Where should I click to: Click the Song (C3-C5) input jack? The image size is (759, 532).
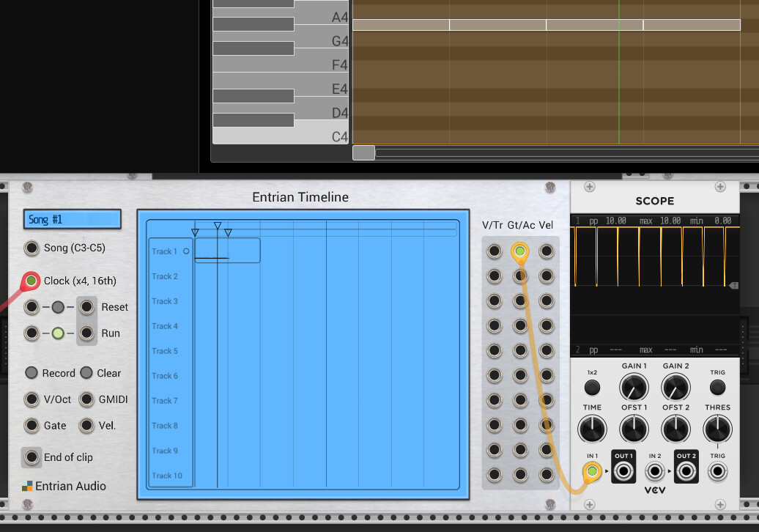coord(32,248)
